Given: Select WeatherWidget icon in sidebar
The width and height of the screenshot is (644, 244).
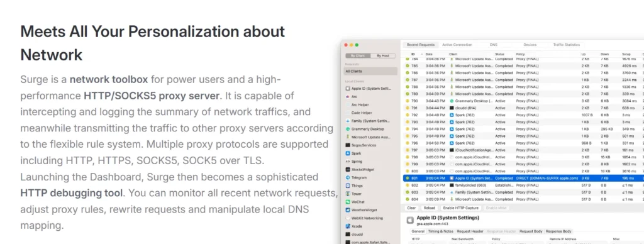Looking at the screenshot, I should (348, 210).
